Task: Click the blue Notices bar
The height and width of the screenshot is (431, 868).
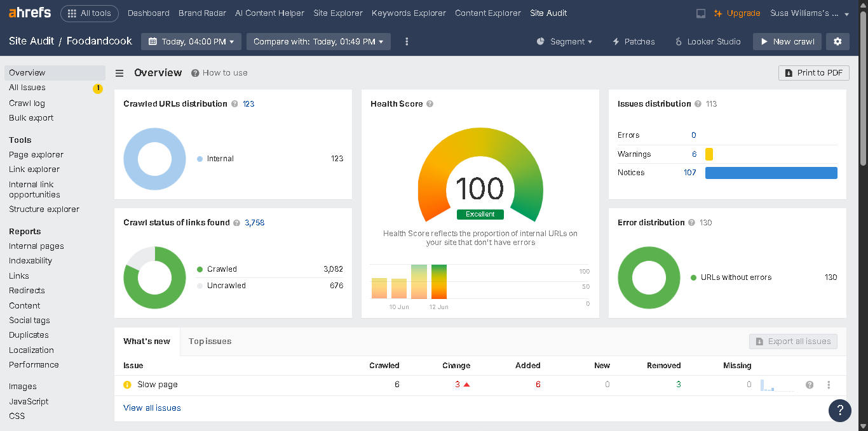Action: tap(771, 173)
